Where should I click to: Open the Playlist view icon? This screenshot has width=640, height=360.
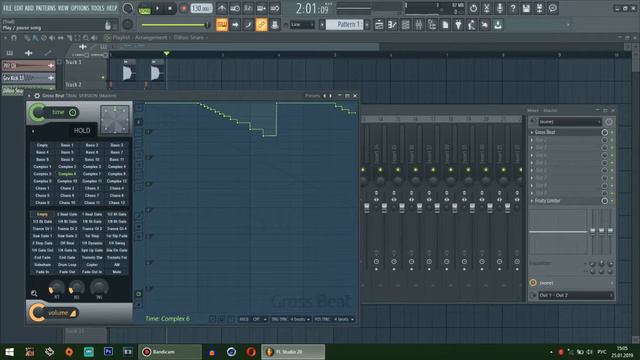379,25
